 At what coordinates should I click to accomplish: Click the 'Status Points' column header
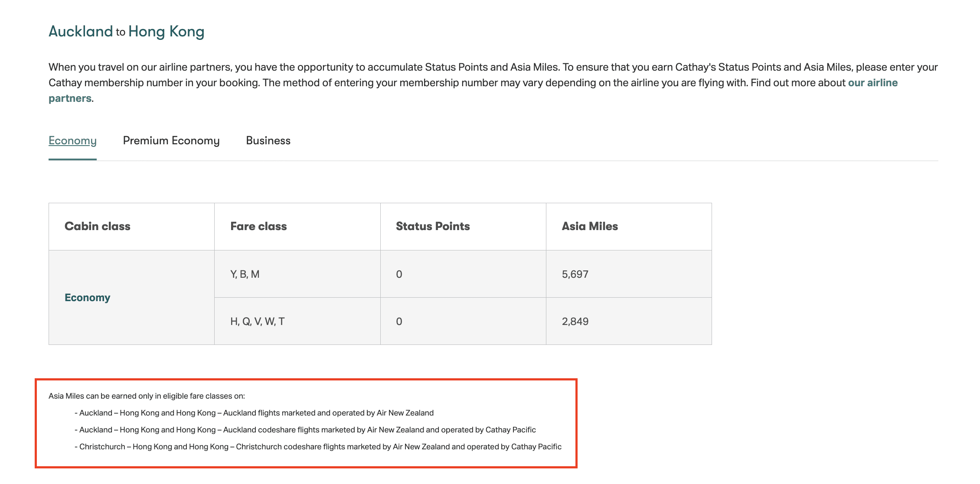pos(433,226)
